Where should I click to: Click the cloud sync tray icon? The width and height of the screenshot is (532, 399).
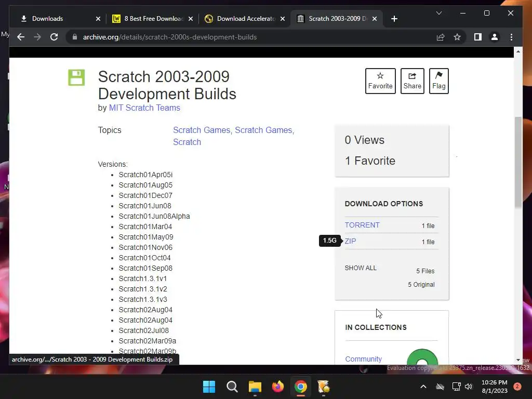tap(440, 387)
